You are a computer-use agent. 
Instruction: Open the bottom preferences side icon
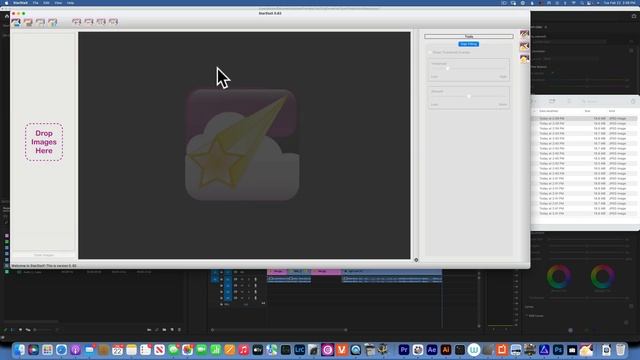point(524,59)
